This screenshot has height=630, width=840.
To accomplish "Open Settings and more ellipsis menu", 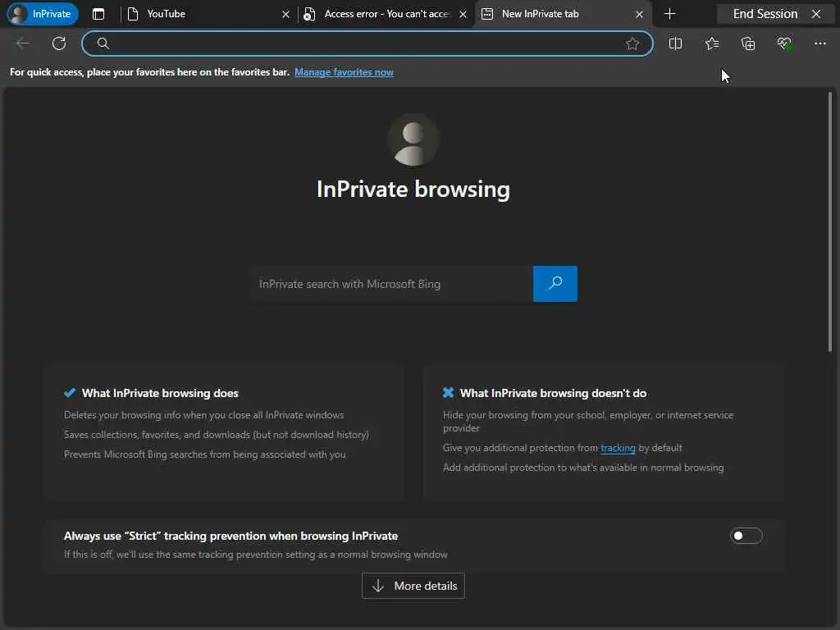I will pyautogui.click(x=820, y=43).
